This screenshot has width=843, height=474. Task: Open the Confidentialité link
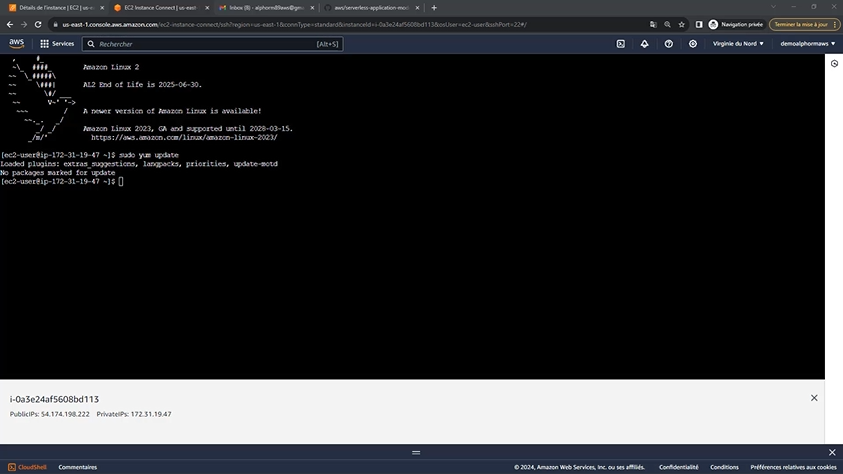point(678,467)
